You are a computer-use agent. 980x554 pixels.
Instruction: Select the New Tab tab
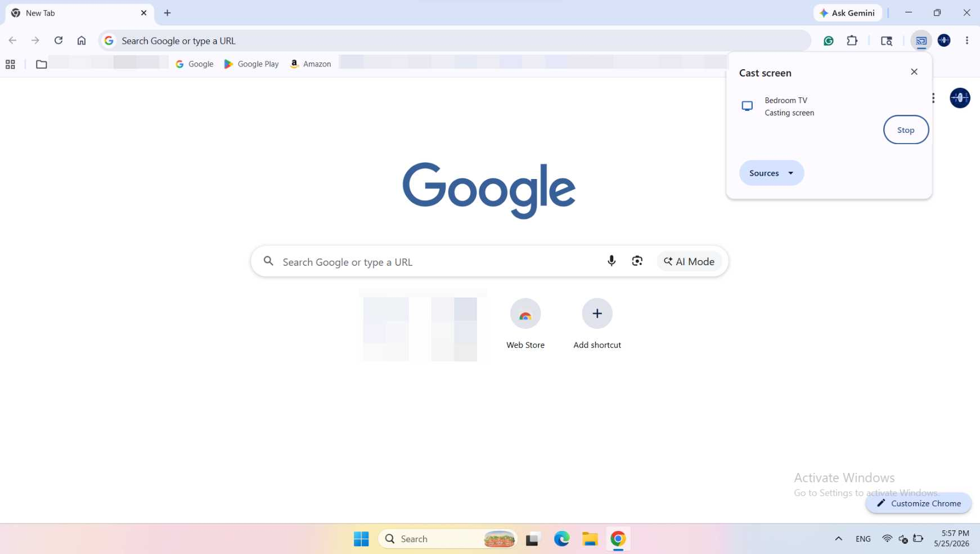(x=79, y=13)
